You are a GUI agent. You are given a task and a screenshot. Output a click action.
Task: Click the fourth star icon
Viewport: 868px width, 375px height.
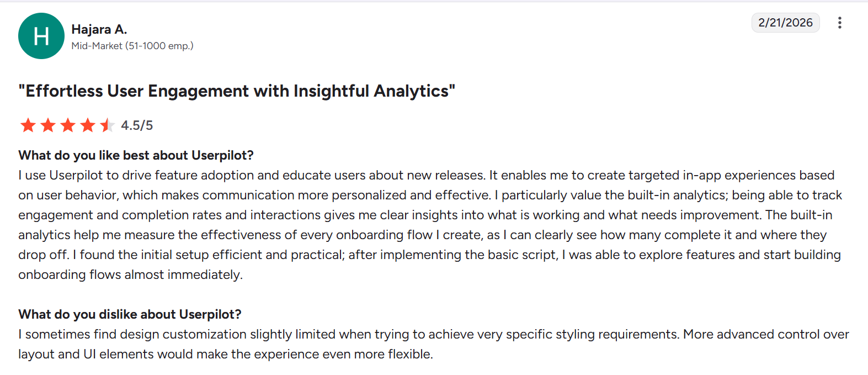pos(88,125)
